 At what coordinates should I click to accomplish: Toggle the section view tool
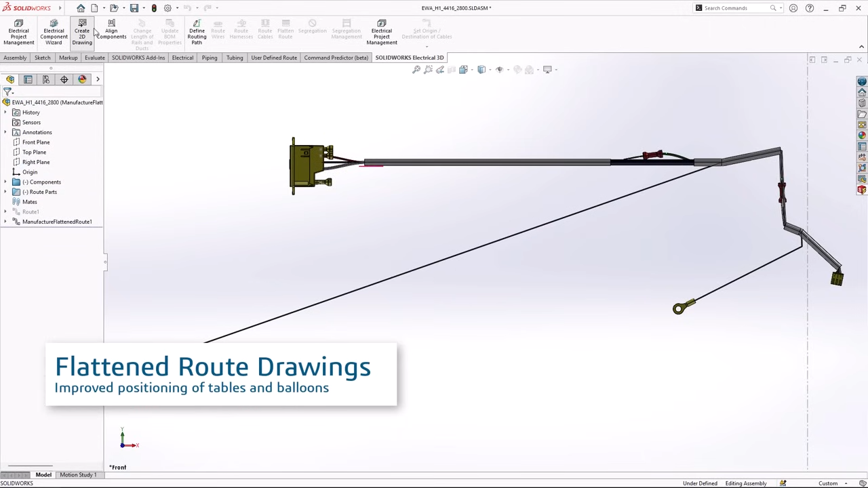coord(452,68)
